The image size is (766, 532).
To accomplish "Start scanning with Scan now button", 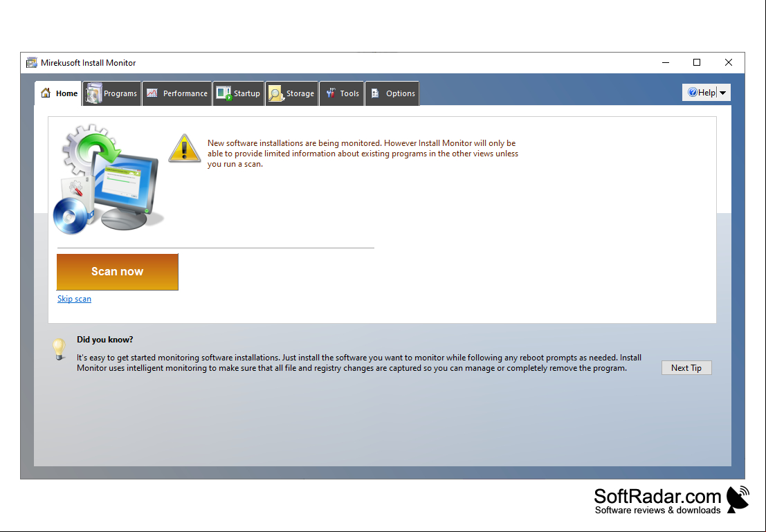I will 117,272.
